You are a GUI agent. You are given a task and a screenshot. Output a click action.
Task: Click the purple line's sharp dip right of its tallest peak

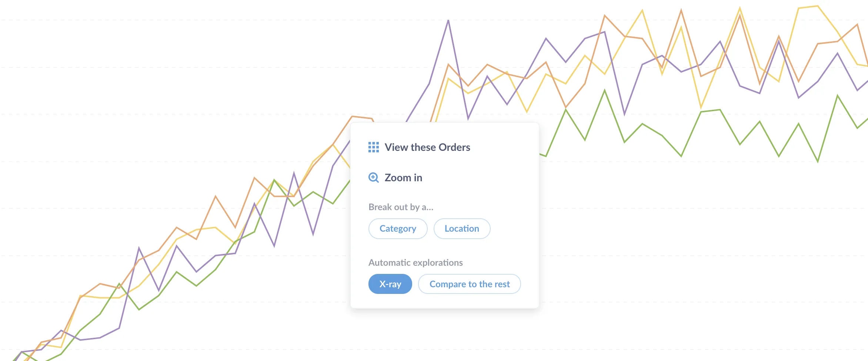pyautogui.click(x=468, y=119)
